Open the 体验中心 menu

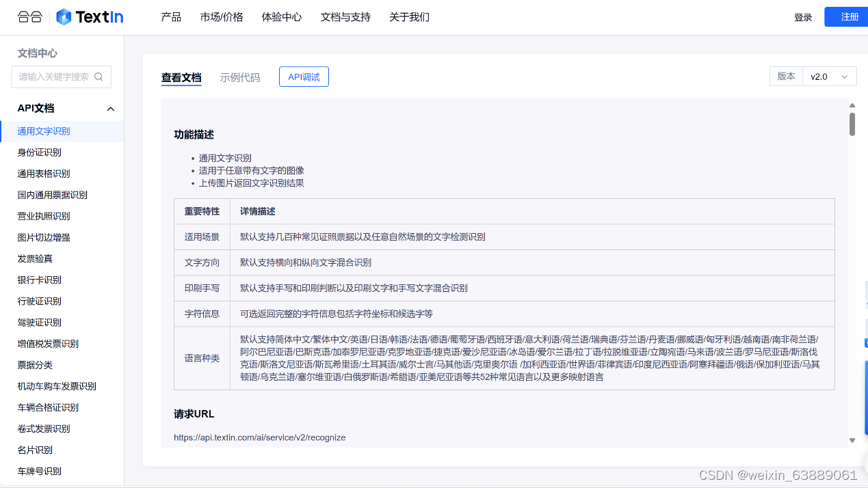282,17
